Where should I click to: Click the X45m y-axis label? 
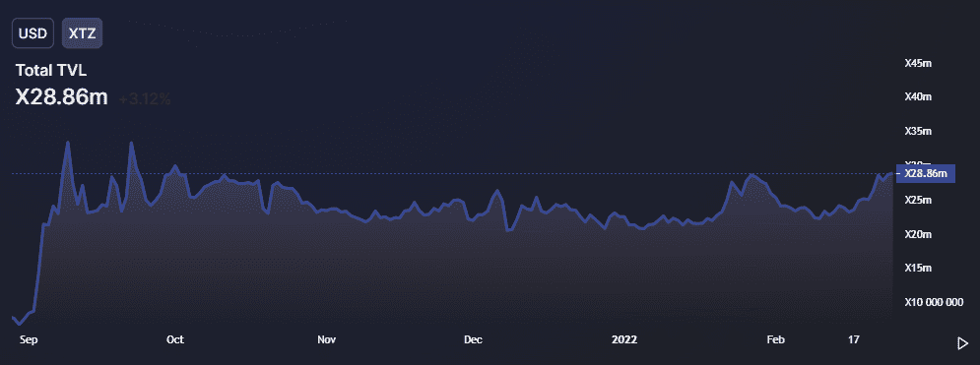919,64
